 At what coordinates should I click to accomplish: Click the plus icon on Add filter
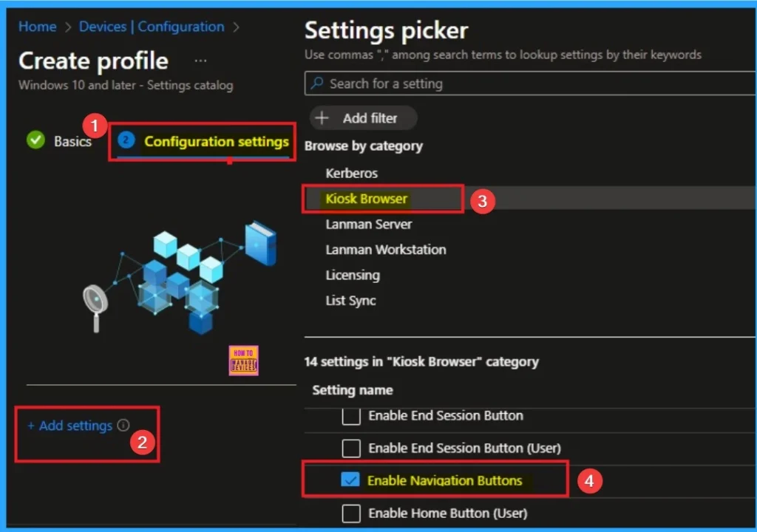[x=322, y=118]
